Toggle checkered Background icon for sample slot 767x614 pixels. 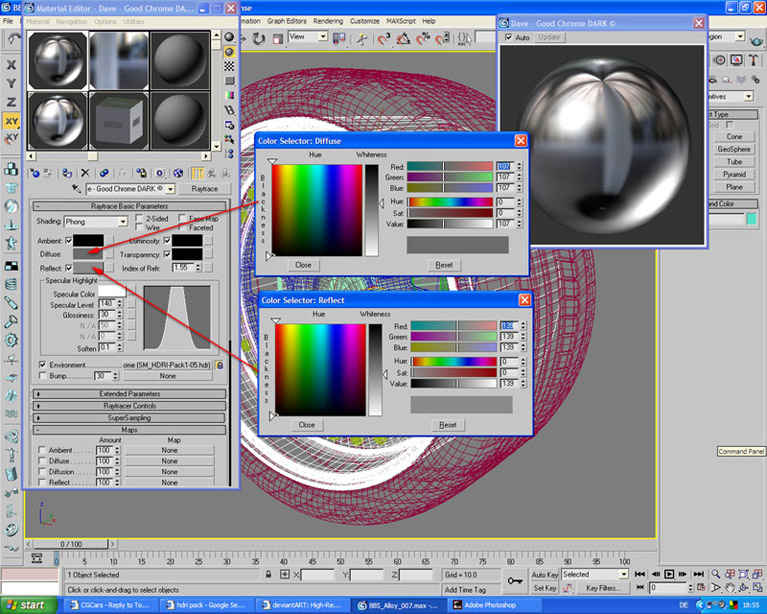pos(229,67)
